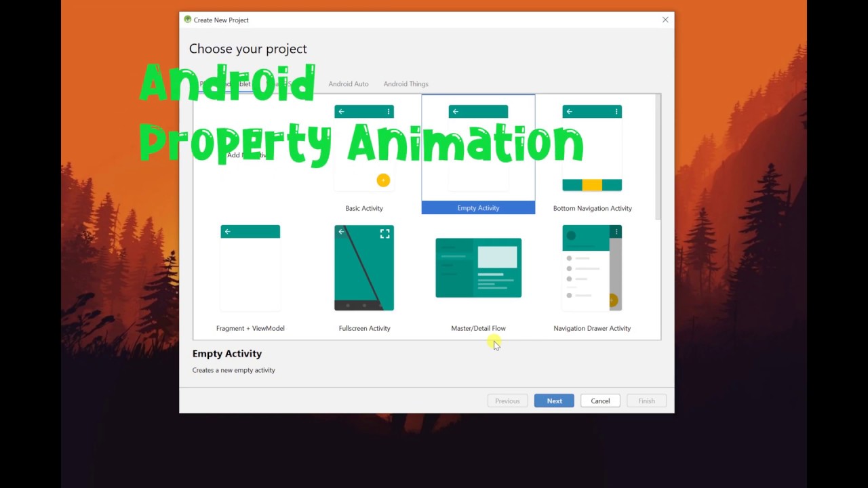
Task: Click the Master/Detail Flow label
Action: tap(478, 328)
